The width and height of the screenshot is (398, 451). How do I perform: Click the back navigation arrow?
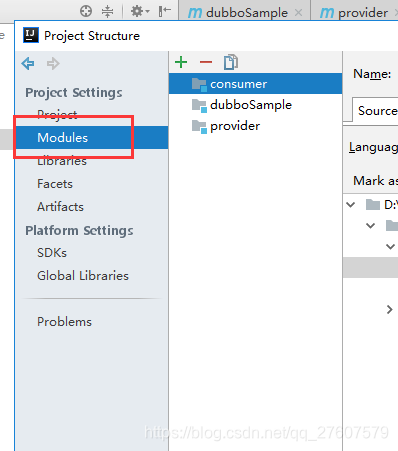tap(28, 63)
